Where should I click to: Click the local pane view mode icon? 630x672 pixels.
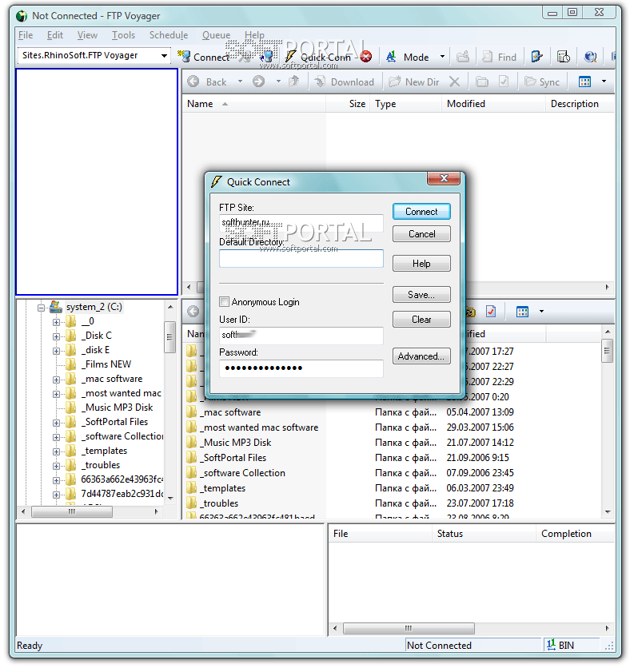522,312
